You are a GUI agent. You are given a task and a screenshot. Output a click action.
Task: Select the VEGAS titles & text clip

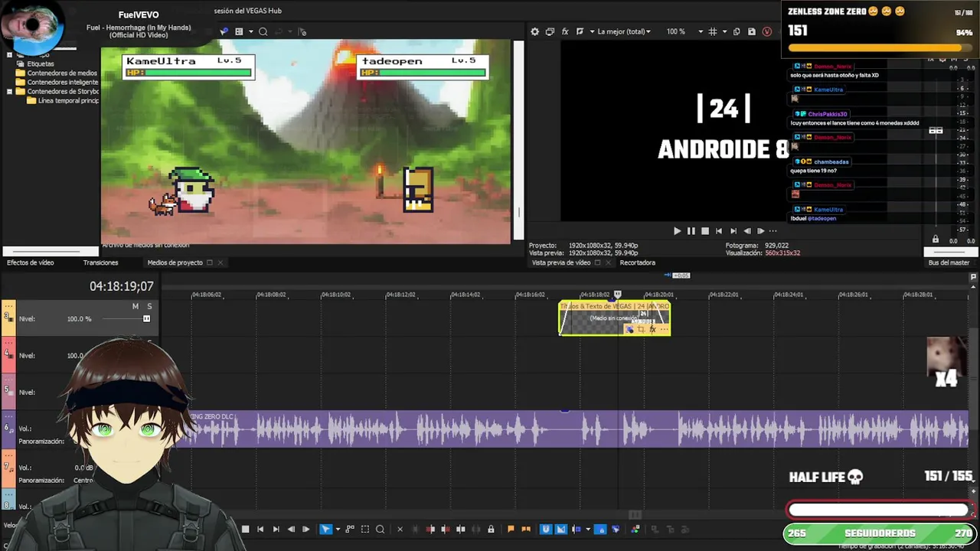(614, 318)
